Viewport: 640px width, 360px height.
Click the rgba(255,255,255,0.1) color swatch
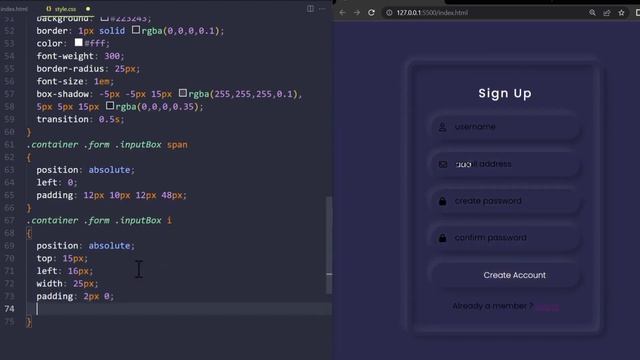click(x=182, y=93)
